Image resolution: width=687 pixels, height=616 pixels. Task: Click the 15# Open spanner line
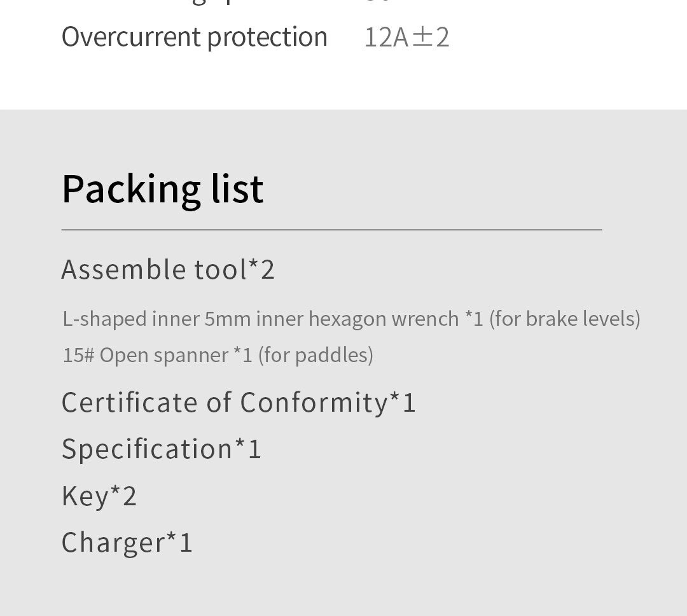[218, 355]
